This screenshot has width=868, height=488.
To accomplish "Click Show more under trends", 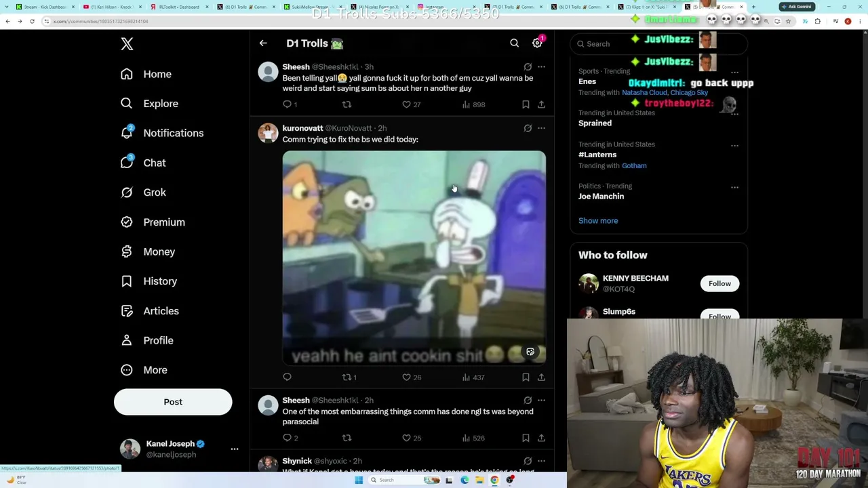I will coord(598,221).
